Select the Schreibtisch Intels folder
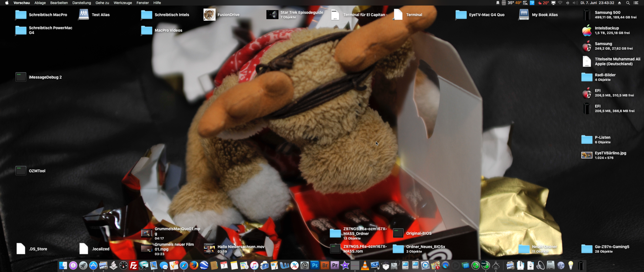 pyautogui.click(x=147, y=15)
